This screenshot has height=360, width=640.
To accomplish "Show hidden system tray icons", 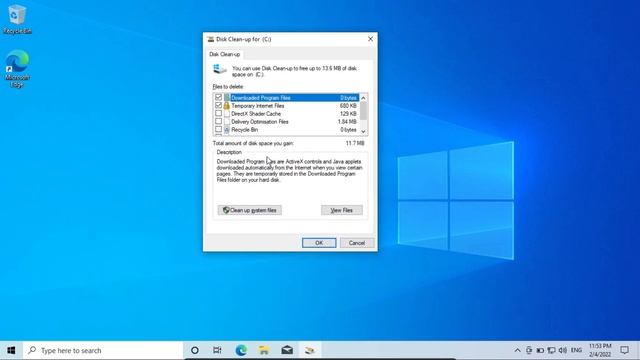I will (517, 350).
